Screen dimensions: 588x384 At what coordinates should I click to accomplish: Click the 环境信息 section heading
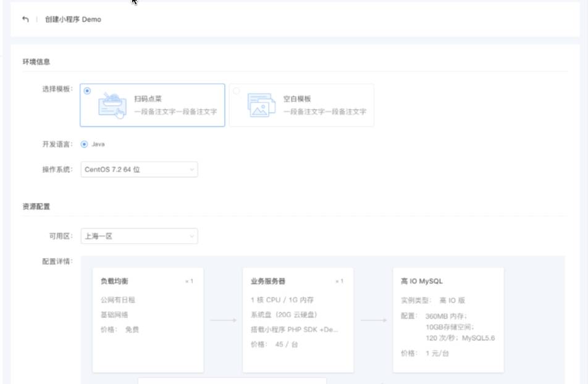click(x=36, y=62)
